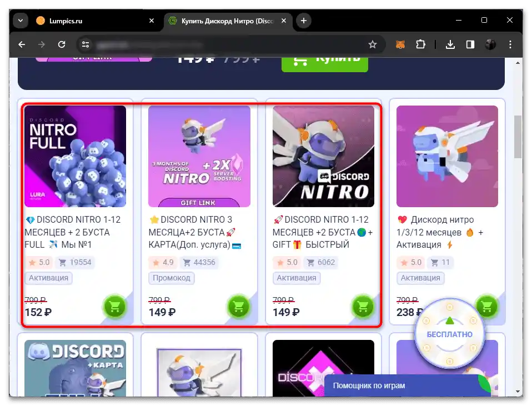532x406 pixels.
Task: Click the cart icon on the GIFT БЫСТРЫЙ listing
Action: coord(363,306)
